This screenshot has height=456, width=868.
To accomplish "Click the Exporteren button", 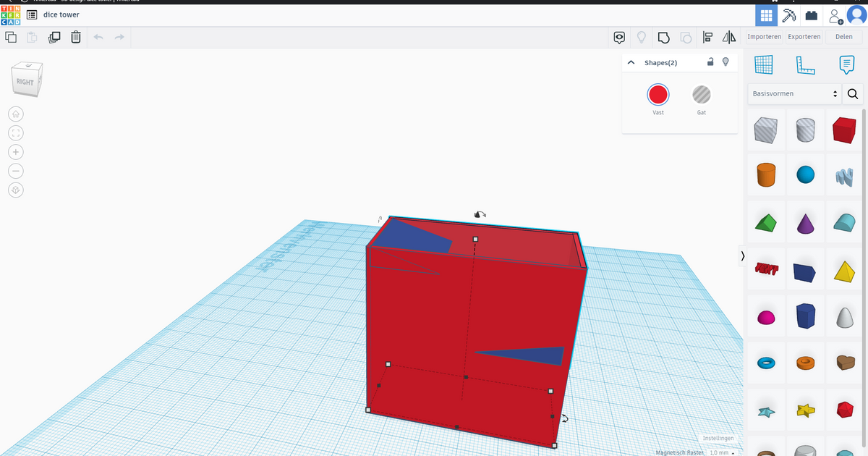I will click(x=804, y=36).
